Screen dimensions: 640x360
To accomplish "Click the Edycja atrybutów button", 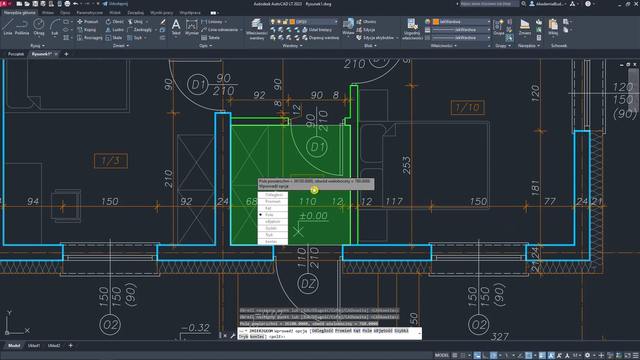I will 375,38.
